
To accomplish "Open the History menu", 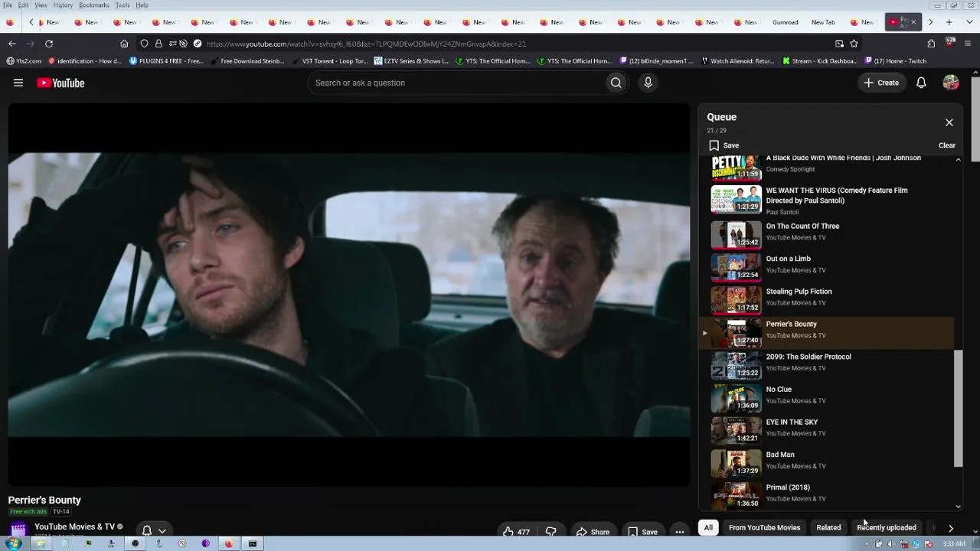I will pos(63,5).
